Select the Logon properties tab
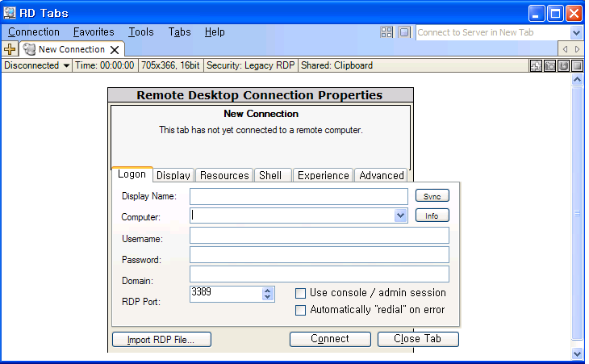This screenshot has width=589, height=364. [132, 174]
